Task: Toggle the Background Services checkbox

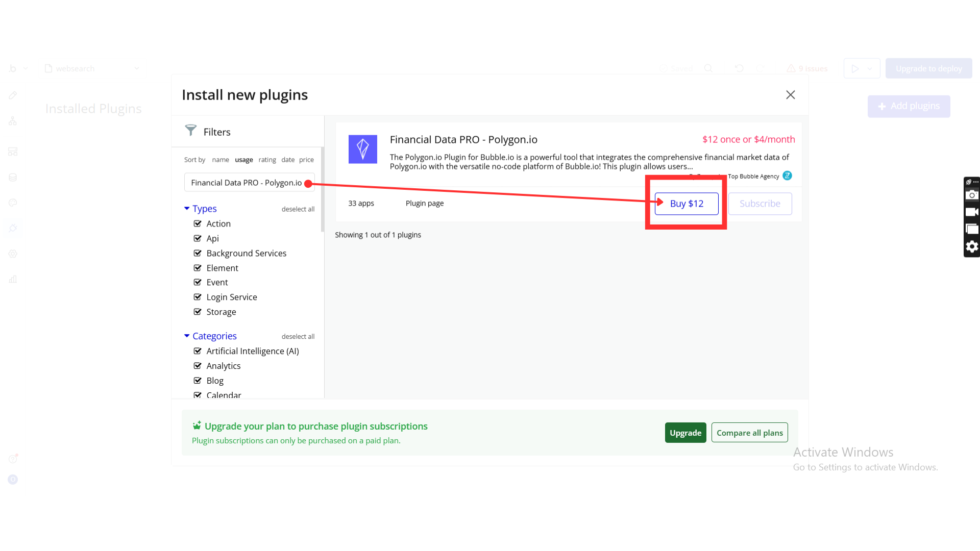Action: tap(198, 253)
